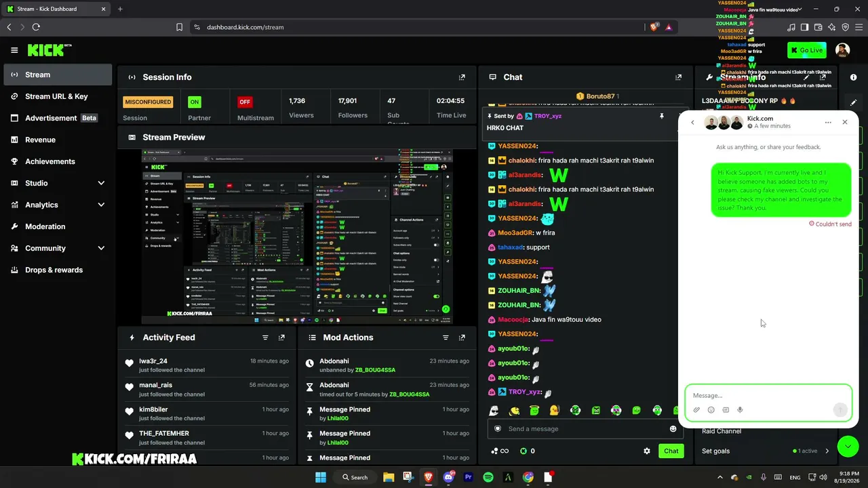868x488 pixels.
Task: Go back in the Kick.com support widget
Action: (x=692, y=123)
